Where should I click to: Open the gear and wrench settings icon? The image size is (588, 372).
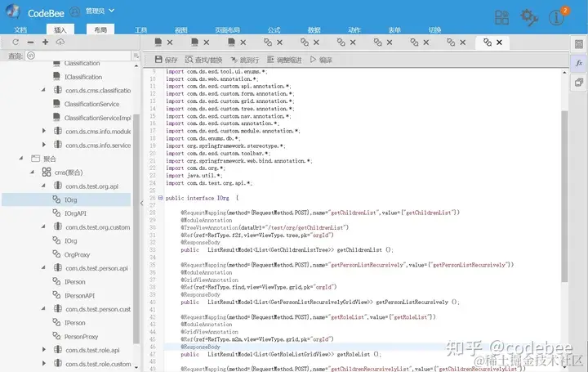pos(529,17)
